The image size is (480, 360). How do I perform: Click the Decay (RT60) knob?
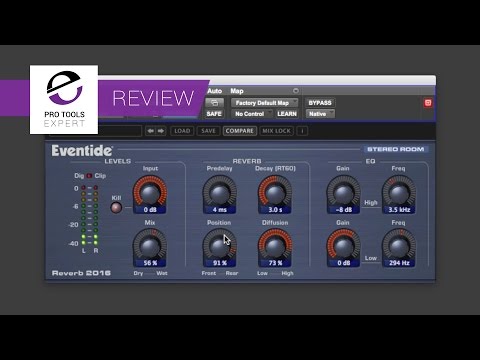click(275, 192)
